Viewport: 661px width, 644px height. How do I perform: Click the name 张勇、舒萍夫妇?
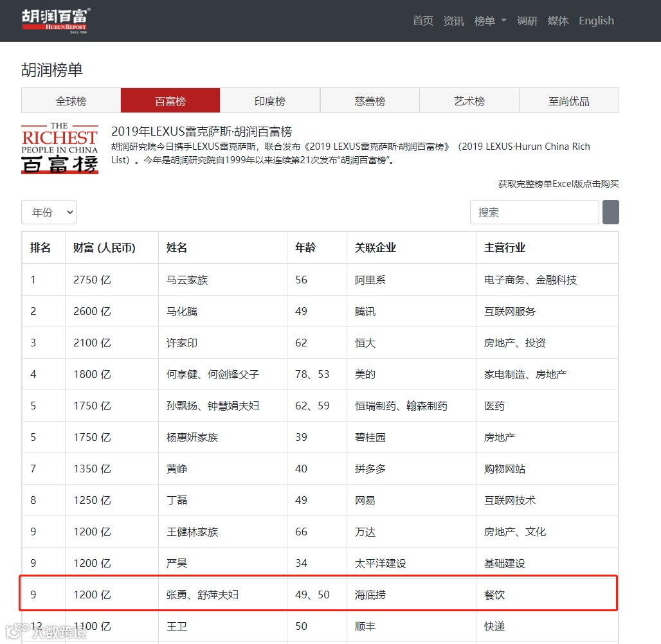(x=203, y=595)
